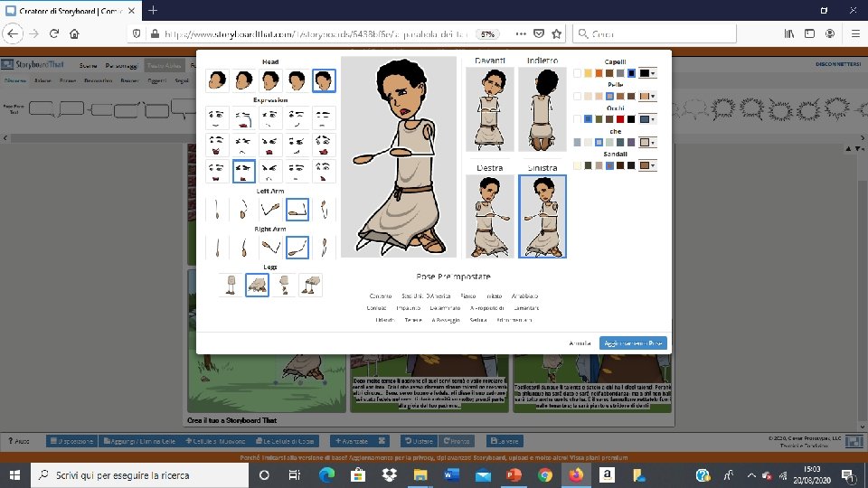868x488 pixels.
Task: Launch Microsoft Edge from the taskbar
Action: (326, 475)
